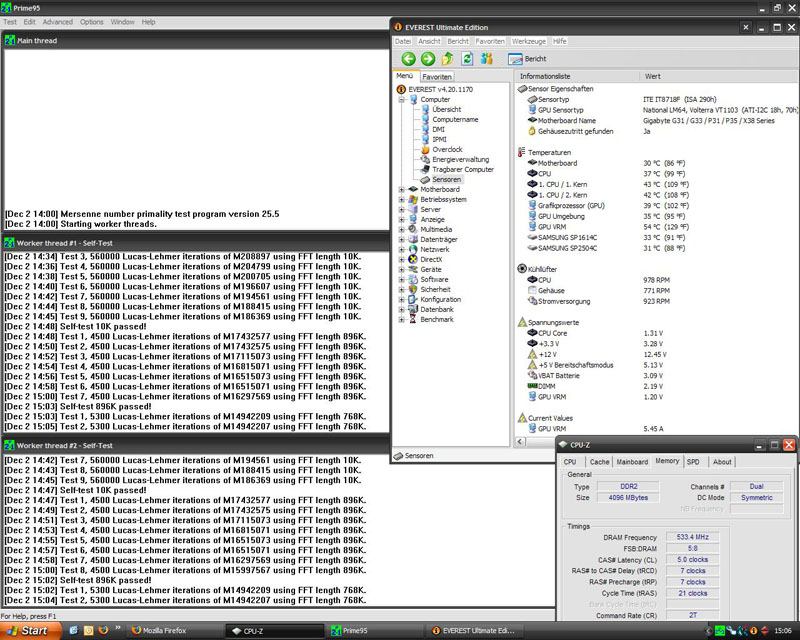Click the DRAM Frequency value 533.4 MHz

coord(692,537)
